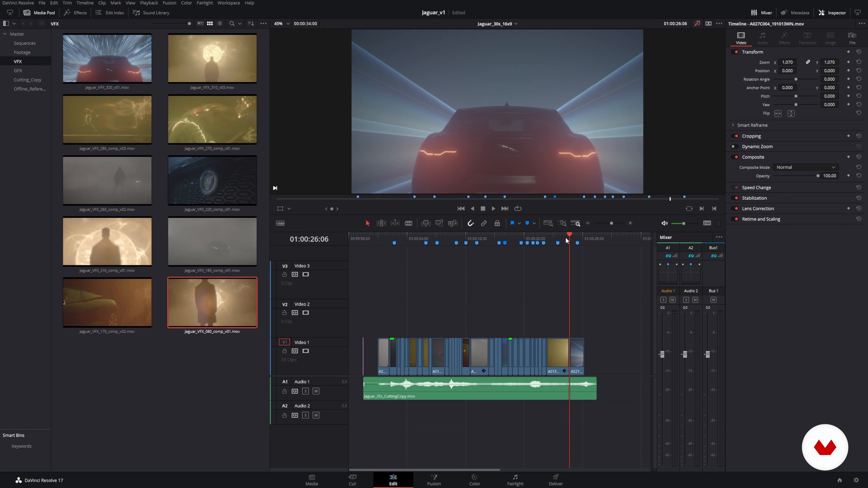Toggle the Edit Index panel

[x=110, y=12]
